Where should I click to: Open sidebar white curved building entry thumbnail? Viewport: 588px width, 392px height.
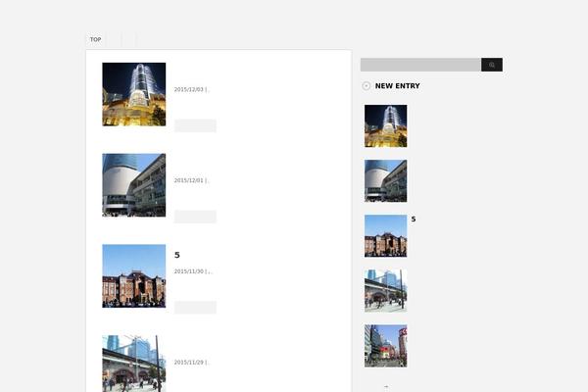385,180
